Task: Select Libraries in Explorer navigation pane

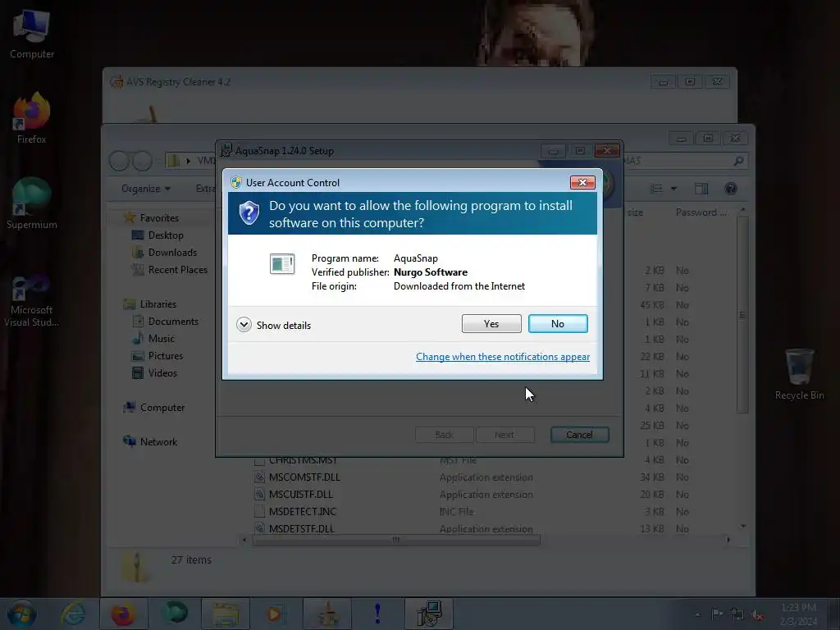Action: [158, 304]
